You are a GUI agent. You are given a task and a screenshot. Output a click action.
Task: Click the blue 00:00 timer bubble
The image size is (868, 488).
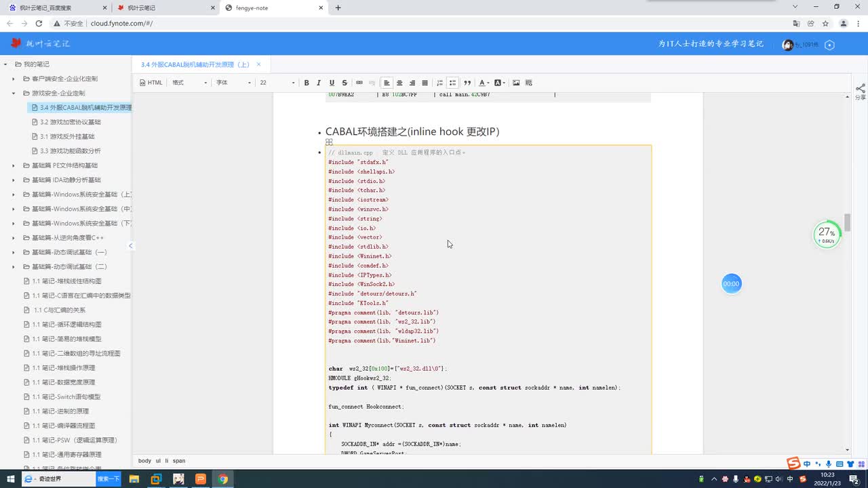pyautogui.click(x=731, y=284)
